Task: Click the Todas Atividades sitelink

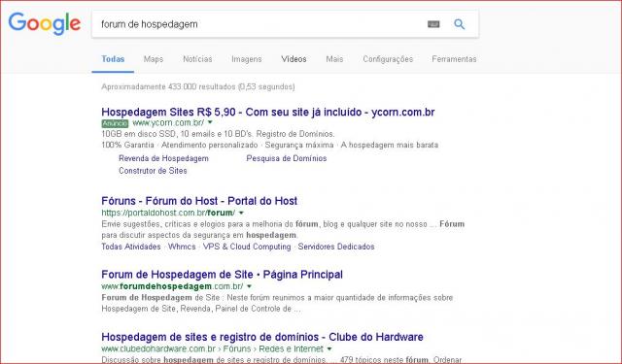Action: (131, 247)
